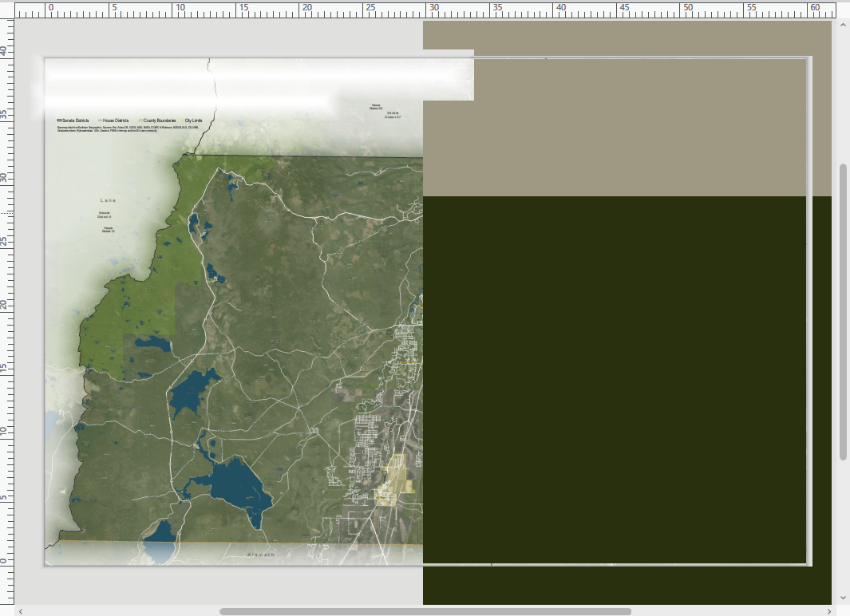Viewport: 850px width, 616px height.
Task: Select the Lane county label on the map
Action: point(109,199)
